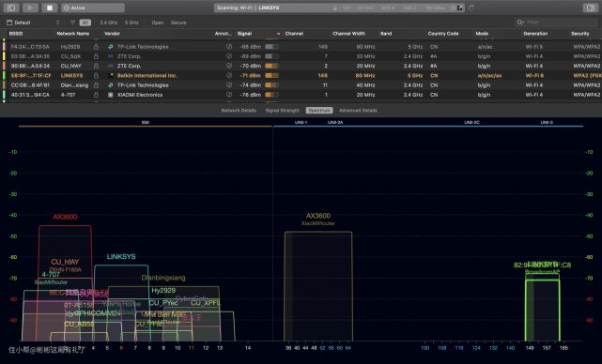The image size is (602, 364).
Task: Click the lock icon in the Hy2929 row
Action: pos(96,46)
